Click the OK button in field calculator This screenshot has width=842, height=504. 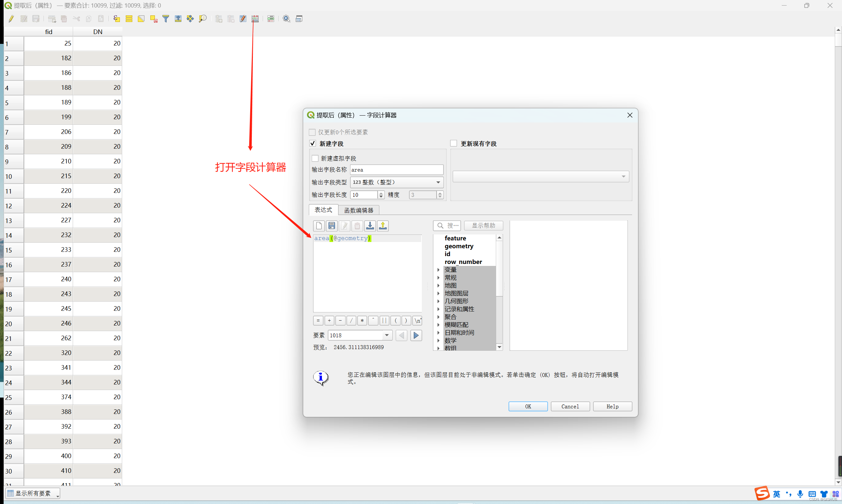528,406
